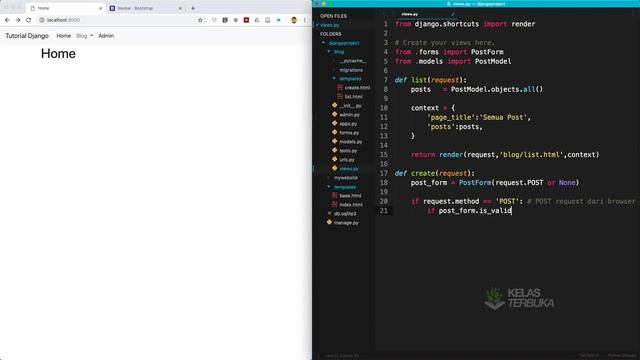Close the Home browser tab
640x360 pixels.
pyautogui.click(x=100, y=8)
